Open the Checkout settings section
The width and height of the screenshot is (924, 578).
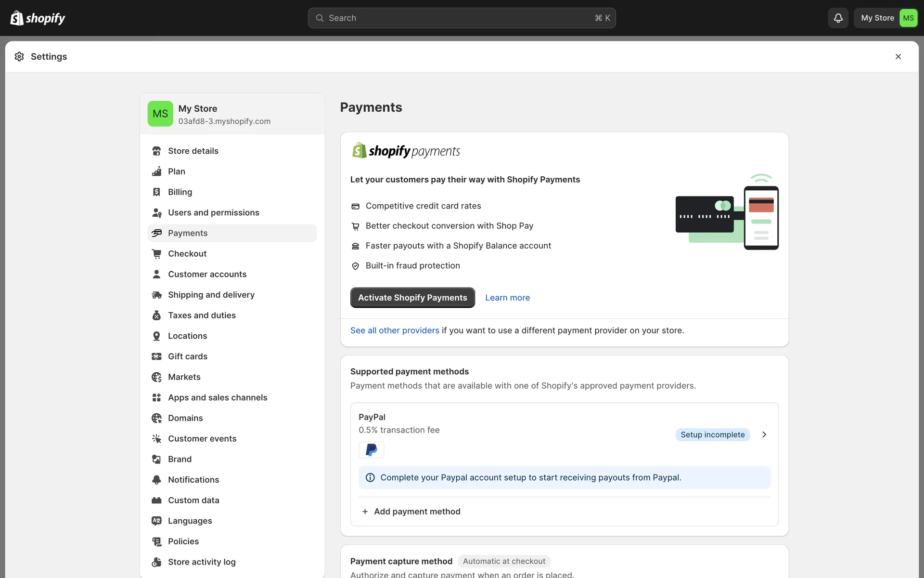point(187,254)
